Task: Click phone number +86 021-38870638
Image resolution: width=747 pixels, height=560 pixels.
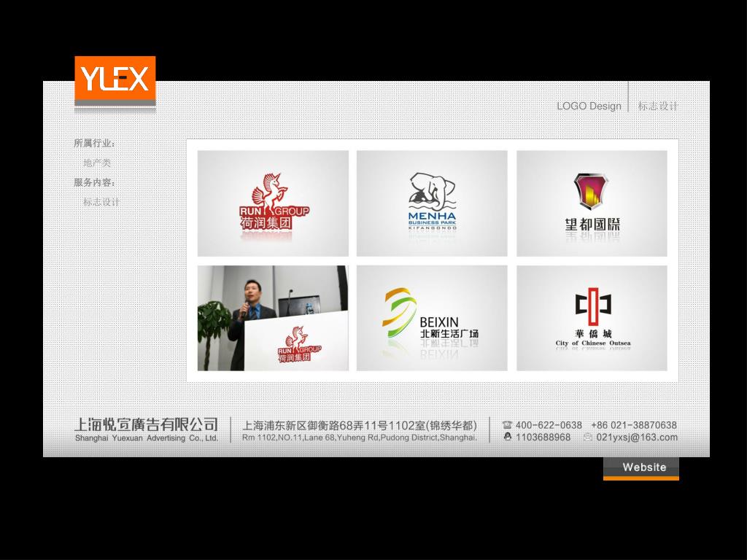Action: click(x=634, y=425)
